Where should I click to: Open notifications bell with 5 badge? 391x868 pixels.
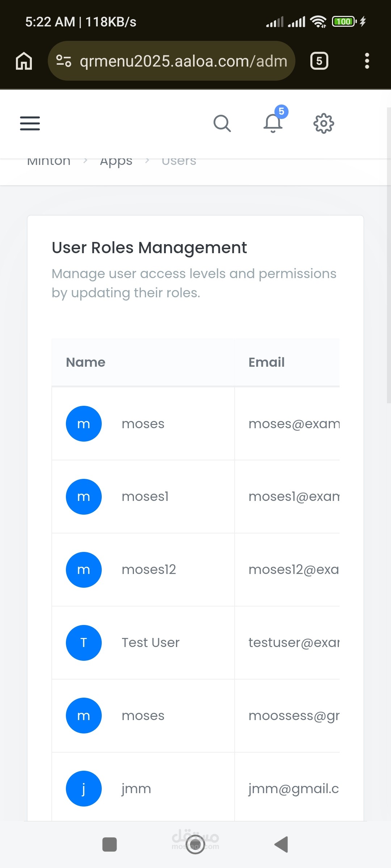coord(273,123)
